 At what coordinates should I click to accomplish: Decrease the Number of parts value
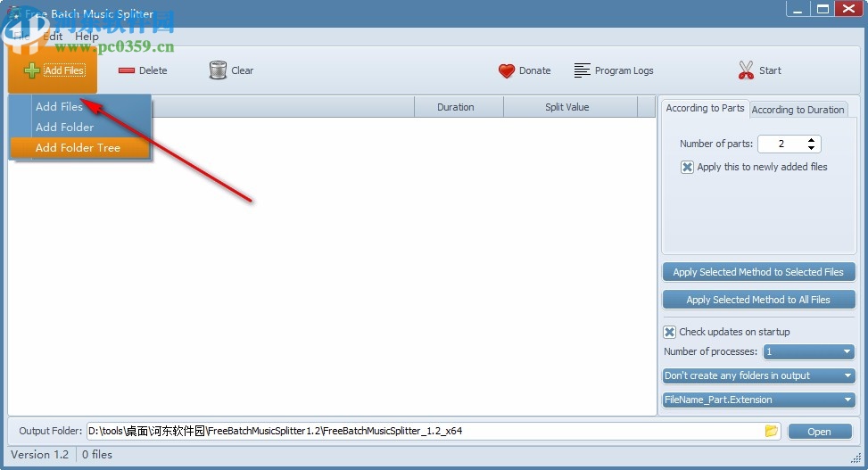pos(811,147)
